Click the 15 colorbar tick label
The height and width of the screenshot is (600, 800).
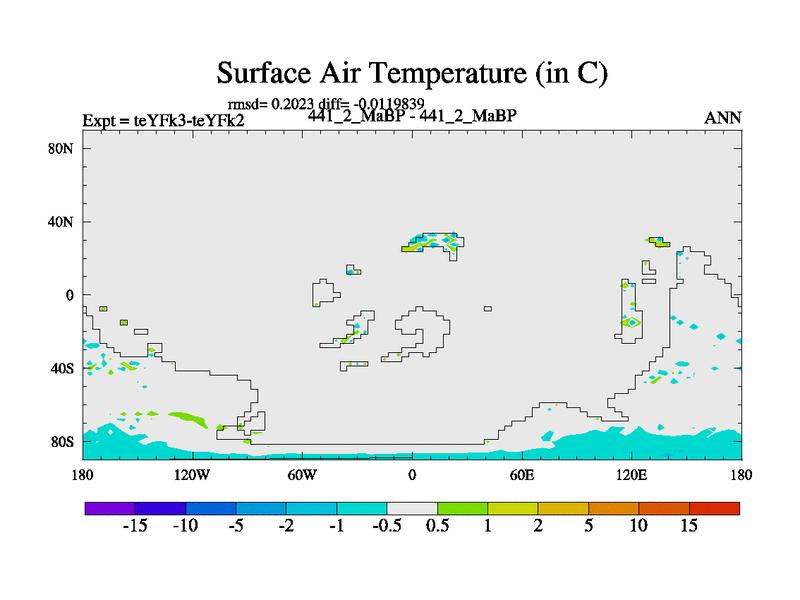click(688, 527)
